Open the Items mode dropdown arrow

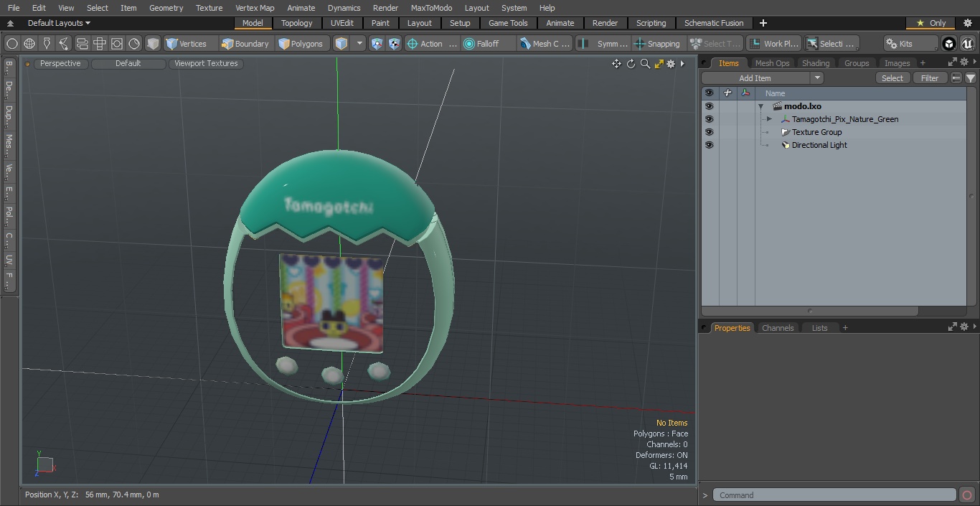[359, 44]
